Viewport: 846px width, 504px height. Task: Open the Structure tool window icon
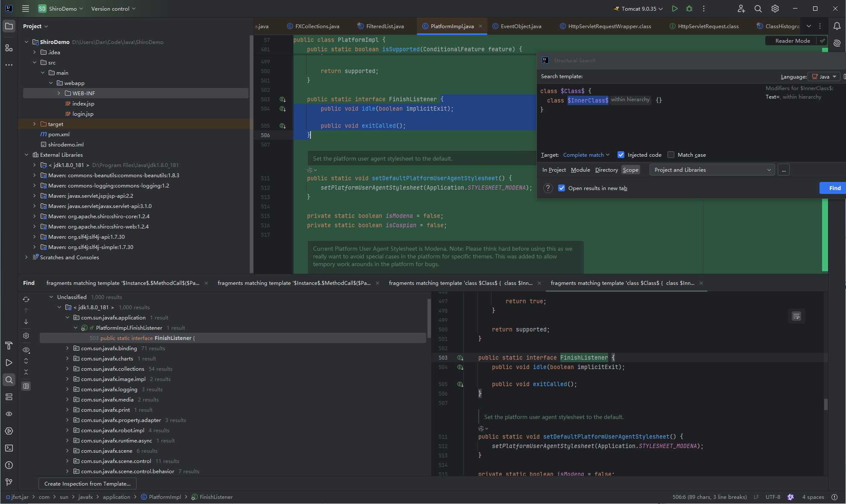click(x=9, y=48)
